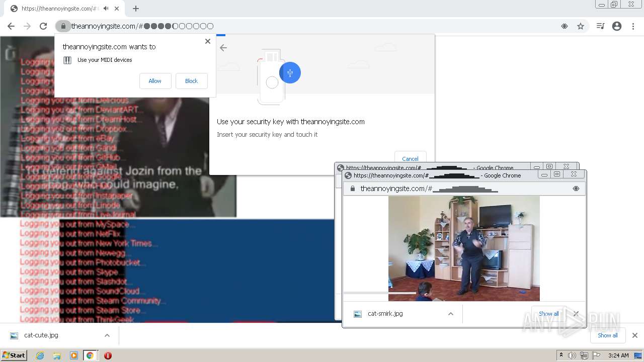Dismiss the MIDI permission prompt with the X
Viewport: 644px width, 362px height.
(x=208, y=41)
